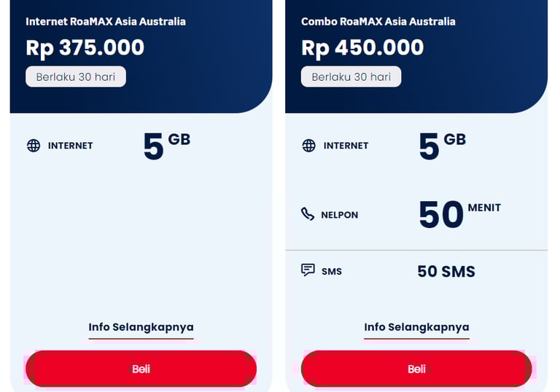Image resolution: width=560 pixels, height=392 pixels.
Task: Click the 50 MENIT call allowance
Action: [460, 213]
